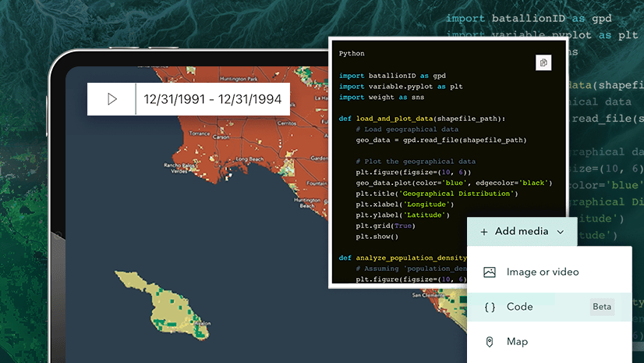Click the plt.title Geographical Distribution line
Viewport: 644px width, 363px height.
point(437,194)
